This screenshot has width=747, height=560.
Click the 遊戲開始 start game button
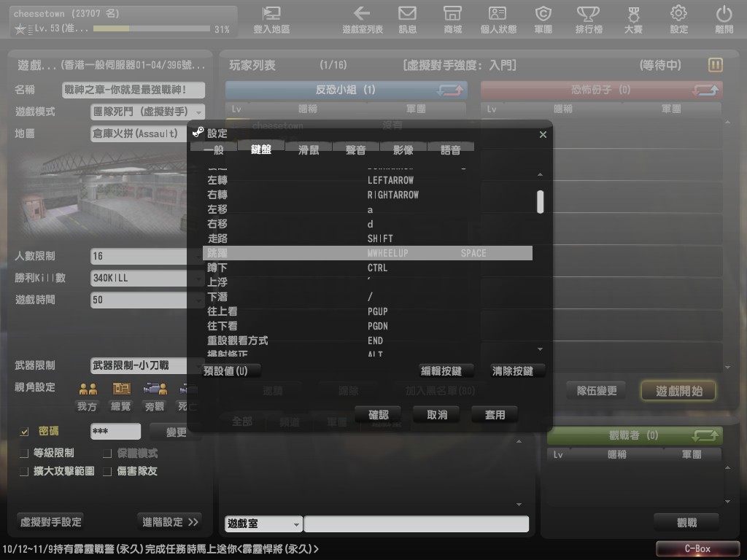(679, 391)
